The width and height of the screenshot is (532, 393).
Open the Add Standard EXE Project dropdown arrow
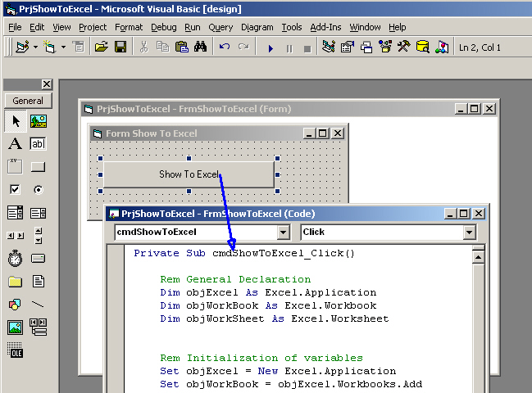pos(35,47)
